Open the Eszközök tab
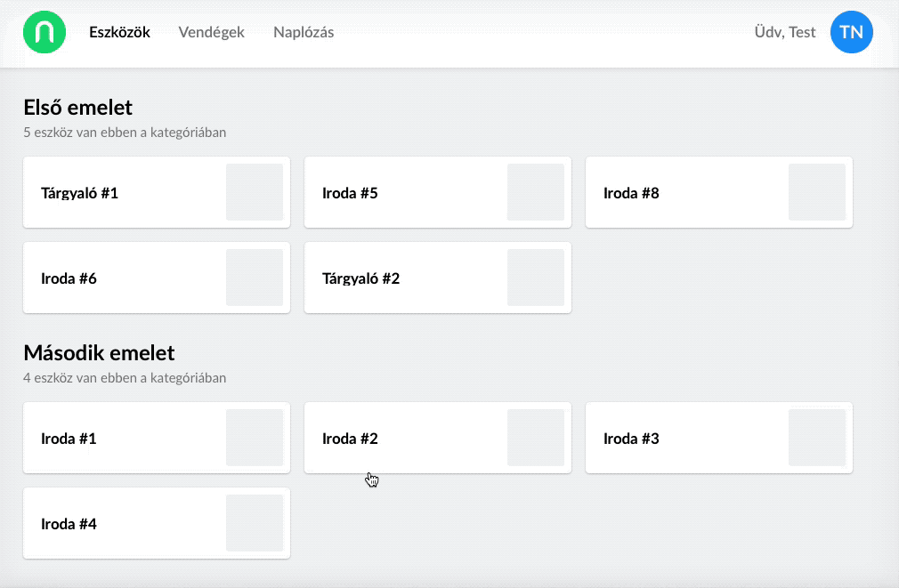 coord(119,33)
